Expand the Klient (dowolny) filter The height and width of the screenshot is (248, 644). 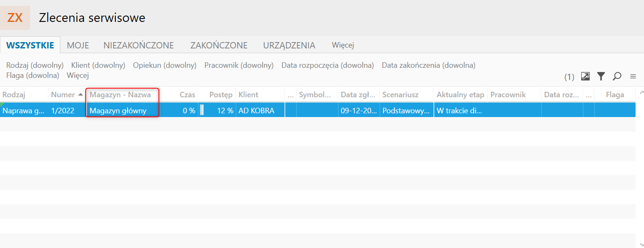tap(98, 65)
